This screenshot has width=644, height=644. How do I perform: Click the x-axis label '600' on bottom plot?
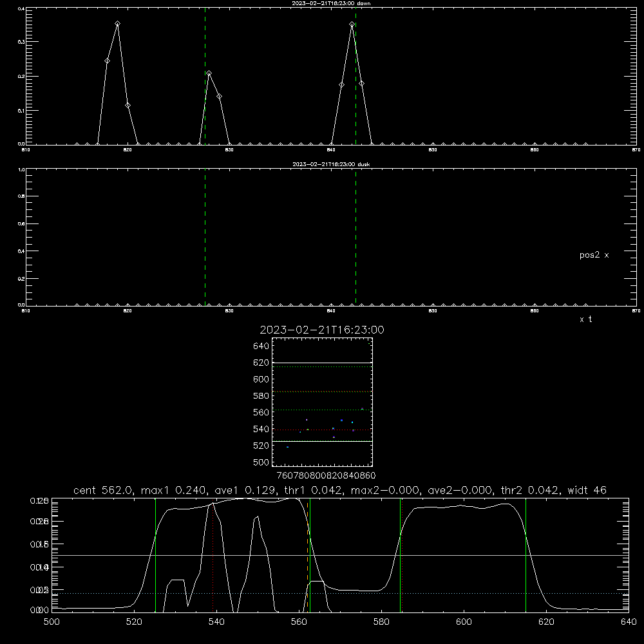[464, 622]
